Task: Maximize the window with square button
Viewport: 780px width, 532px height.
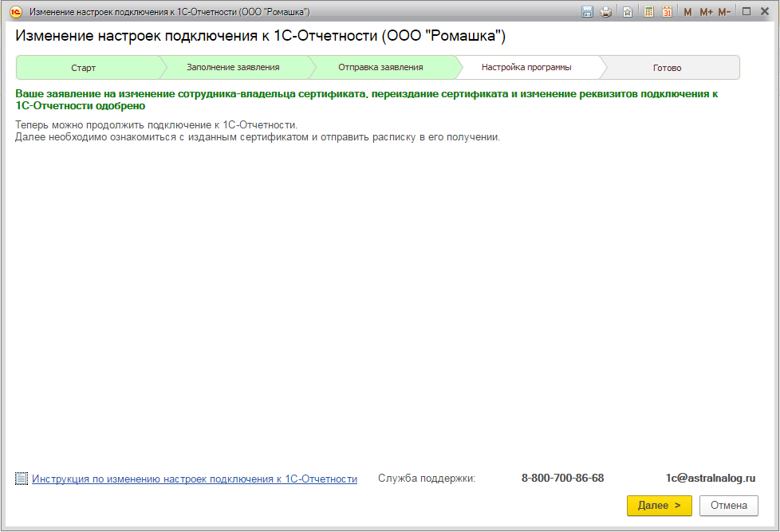Action: pyautogui.click(x=747, y=11)
